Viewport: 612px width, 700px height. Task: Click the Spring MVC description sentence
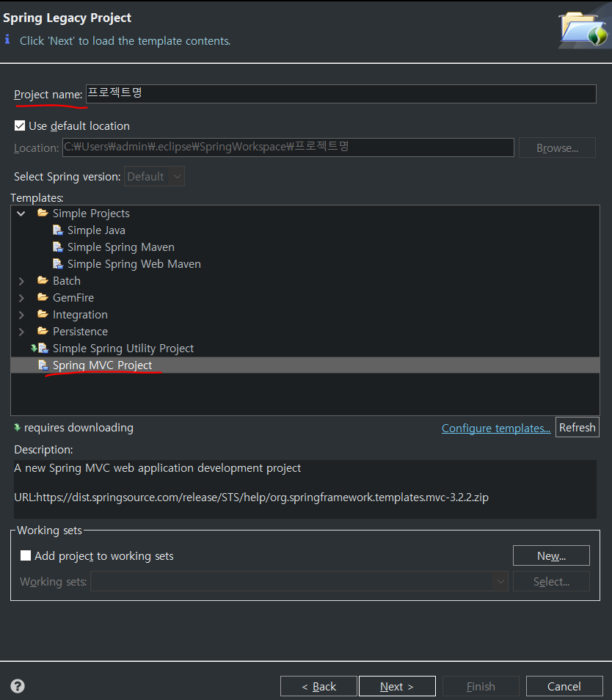[x=158, y=468]
